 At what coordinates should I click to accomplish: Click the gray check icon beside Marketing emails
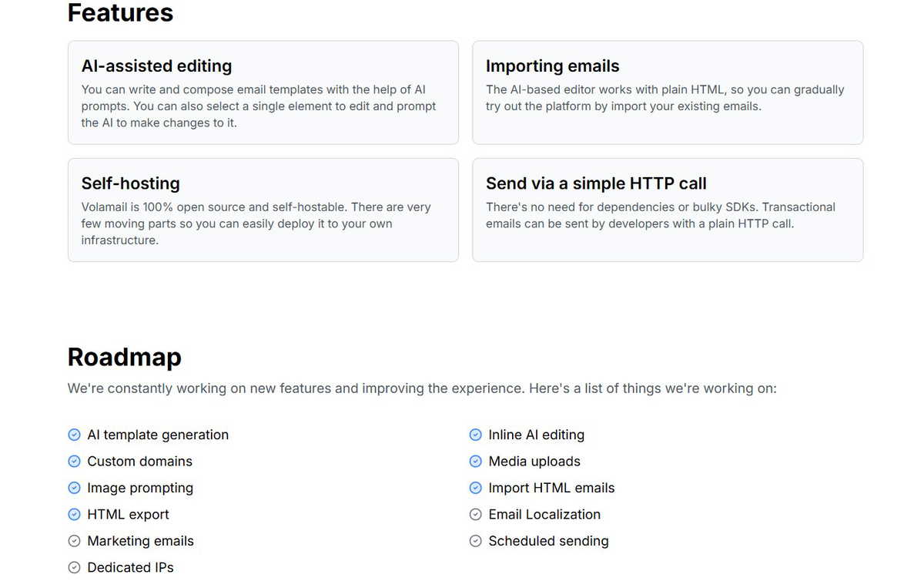point(74,541)
